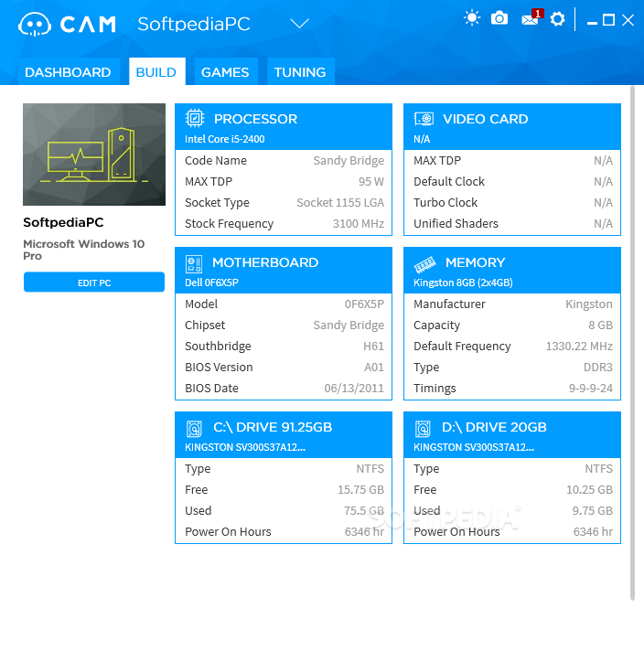Viewport: 644px width, 651px height.
Task: Click the PROCESSOR card header
Action: [x=284, y=126]
